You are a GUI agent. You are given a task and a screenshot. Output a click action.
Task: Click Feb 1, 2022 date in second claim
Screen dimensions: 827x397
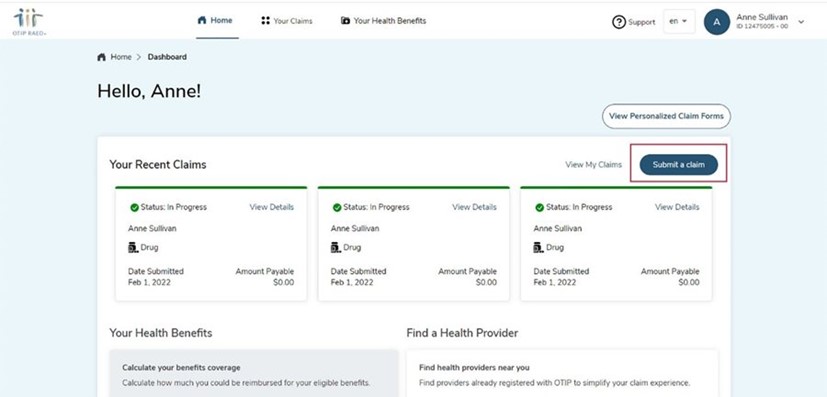352,283
